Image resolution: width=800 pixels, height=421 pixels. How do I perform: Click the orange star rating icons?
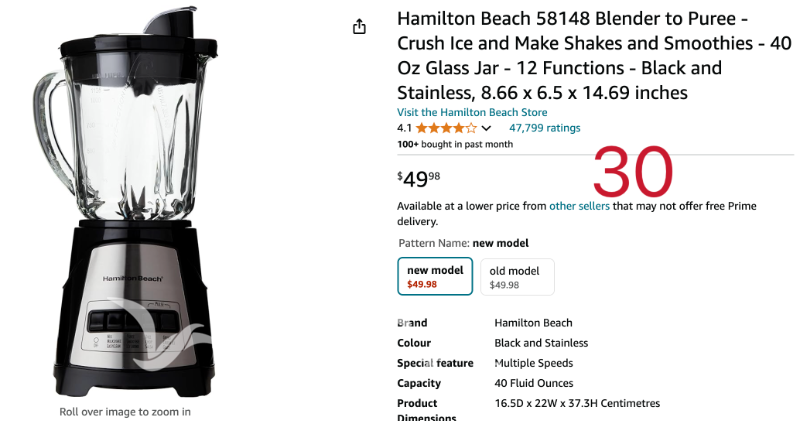coord(446,128)
